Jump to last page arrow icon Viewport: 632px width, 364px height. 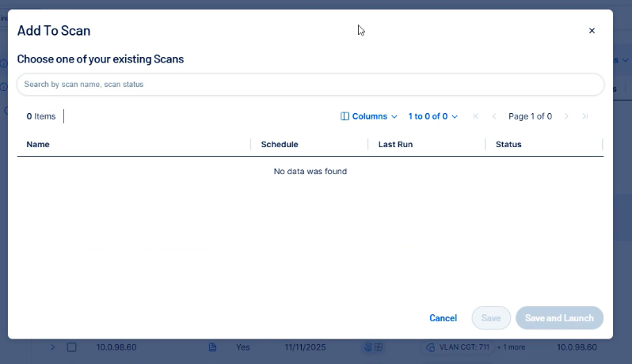(585, 116)
